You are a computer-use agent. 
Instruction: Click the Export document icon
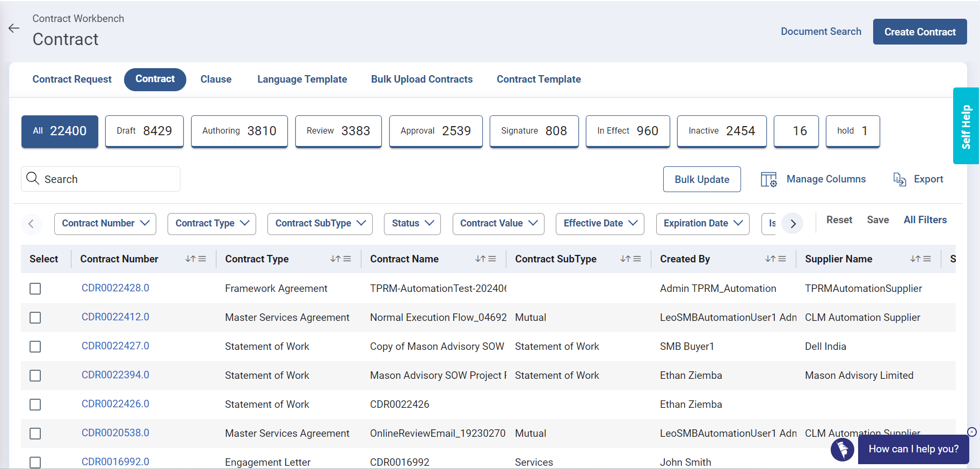point(899,179)
